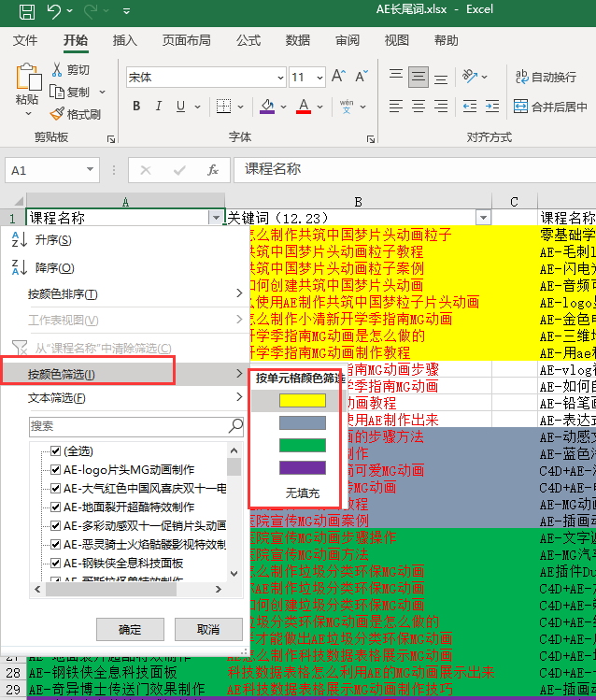Uncheck AE-钢铁侠全息科技面板 checkbox
The width and height of the screenshot is (596, 700).
(56, 564)
